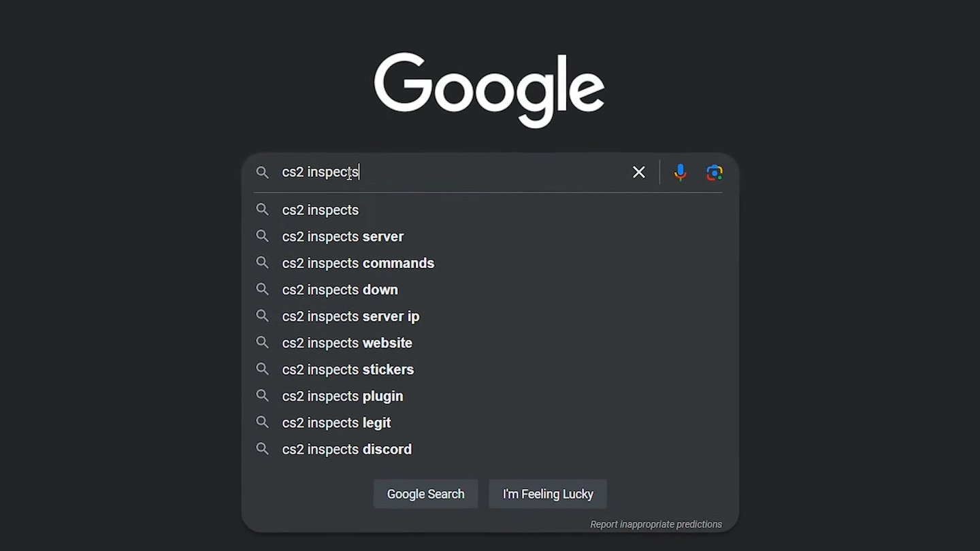The image size is (980, 551).
Task: Select the 'cs2 inspects server ip' suggestion
Action: (490, 316)
